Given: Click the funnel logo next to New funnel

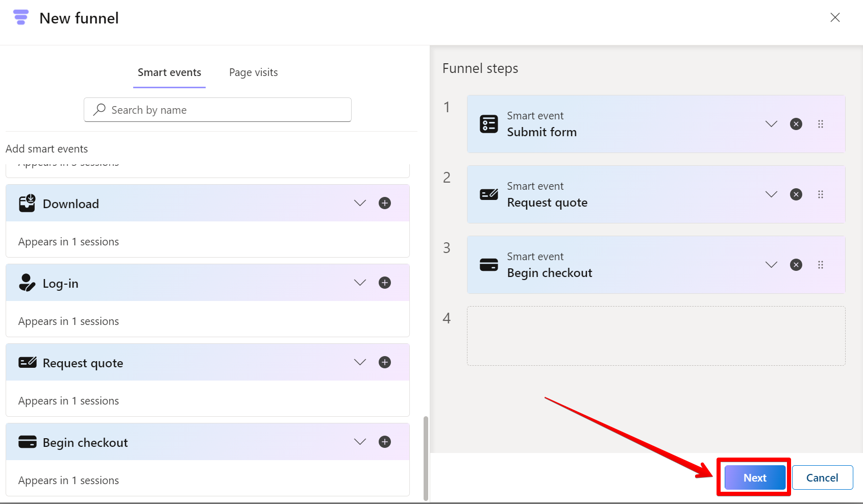Looking at the screenshot, I should click(21, 17).
